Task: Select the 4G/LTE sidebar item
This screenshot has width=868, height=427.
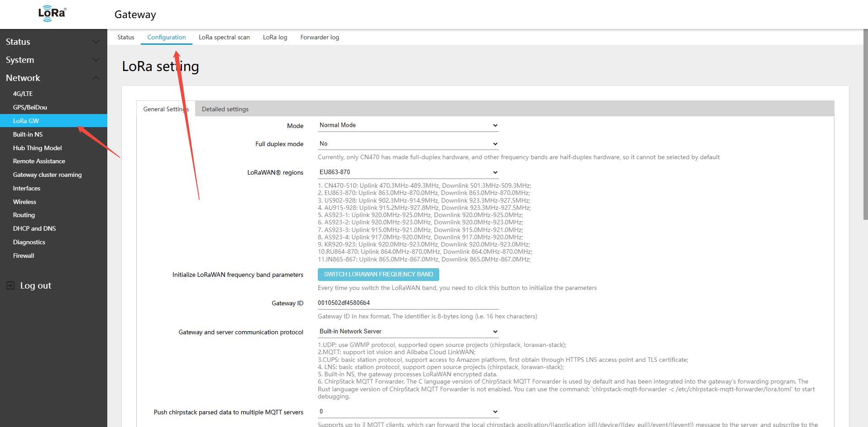Action: [23, 94]
